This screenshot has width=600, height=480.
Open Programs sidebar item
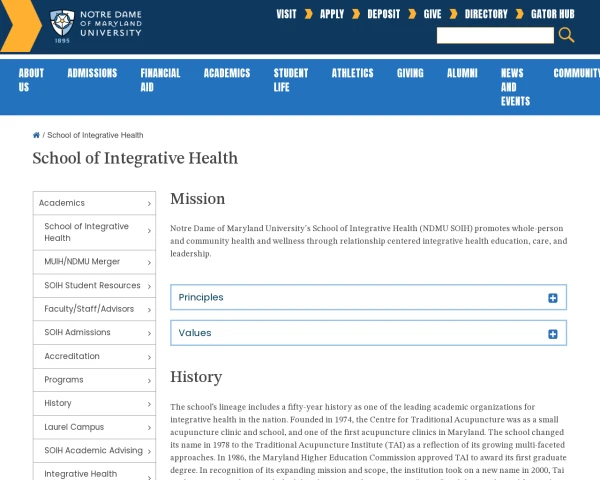point(94,380)
